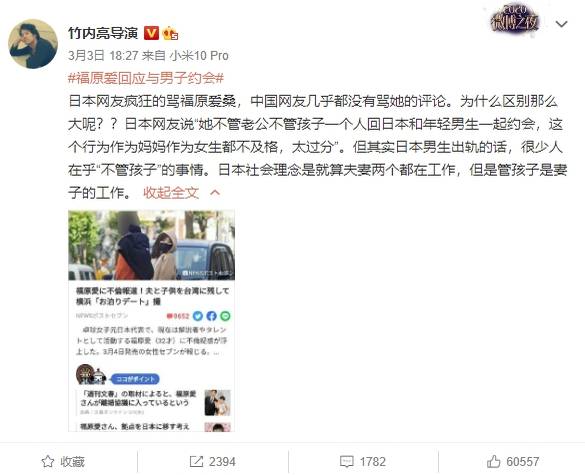The image size is (585, 475).
Task: Open the 竹内亮导演 username link
Action: coord(103,33)
